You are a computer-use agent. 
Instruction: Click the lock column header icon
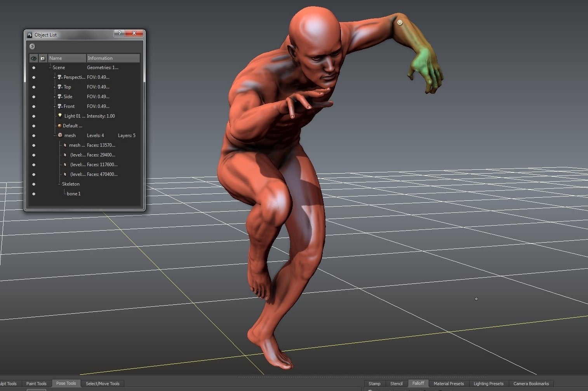tap(43, 58)
